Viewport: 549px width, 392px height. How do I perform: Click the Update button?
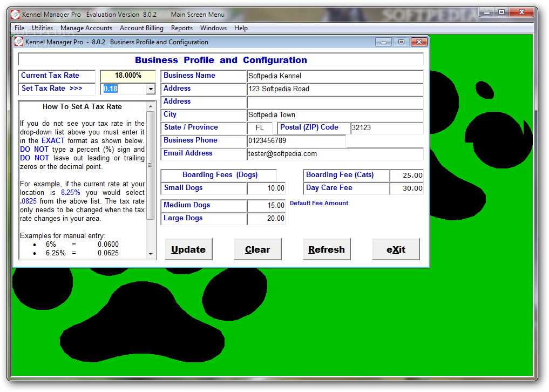click(188, 249)
